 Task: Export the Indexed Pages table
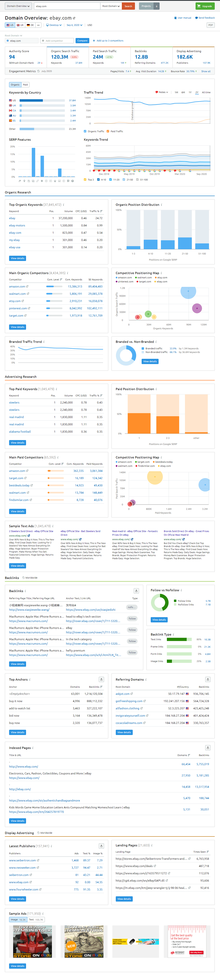(208, 748)
